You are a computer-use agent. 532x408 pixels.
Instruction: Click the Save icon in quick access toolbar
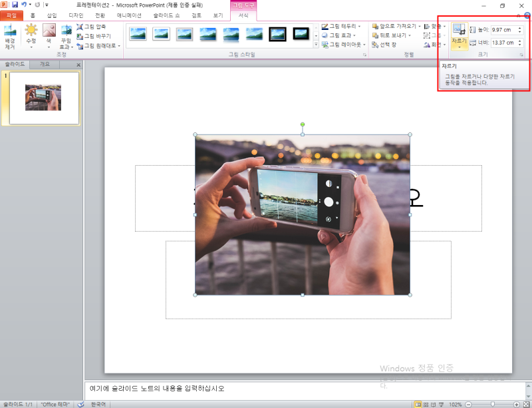coord(15,5)
